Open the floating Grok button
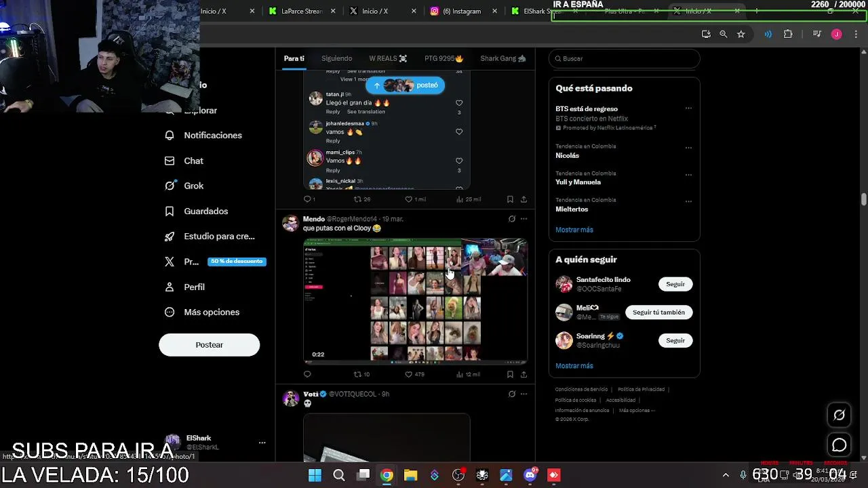Viewport: 868px width, 488px height. [840, 415]
